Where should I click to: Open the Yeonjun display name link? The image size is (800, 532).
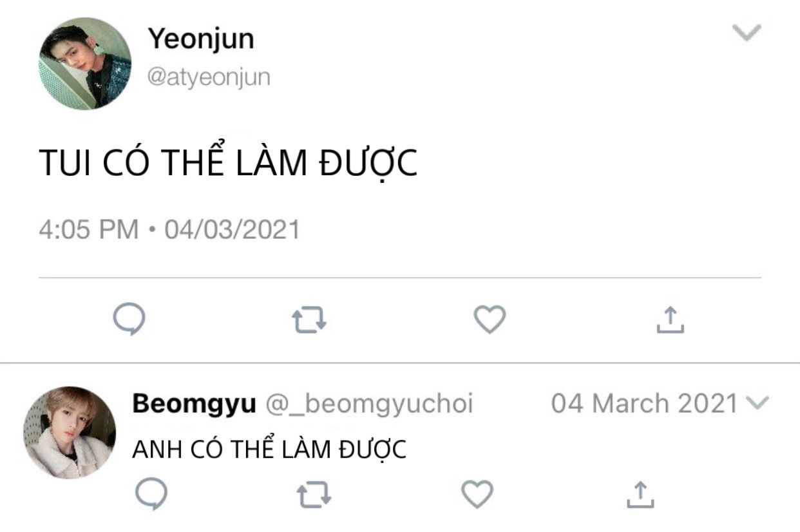click(x=201, y=39)
